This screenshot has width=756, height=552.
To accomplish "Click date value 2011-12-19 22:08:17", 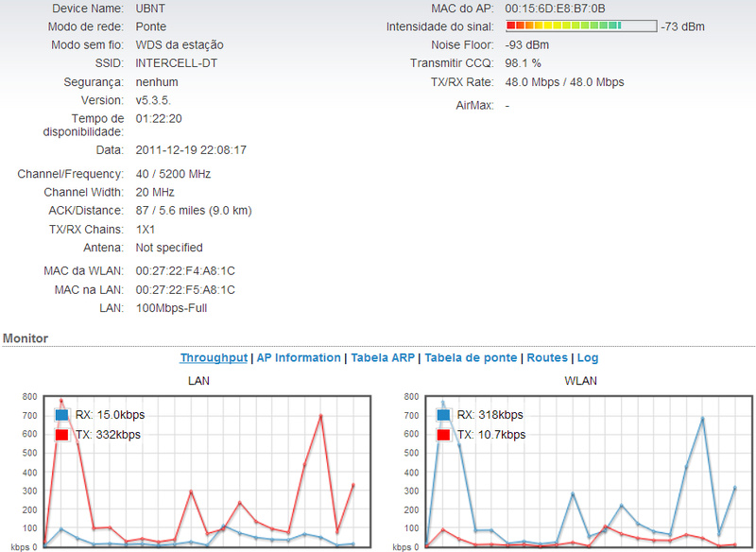I will (x=191, y=150).
